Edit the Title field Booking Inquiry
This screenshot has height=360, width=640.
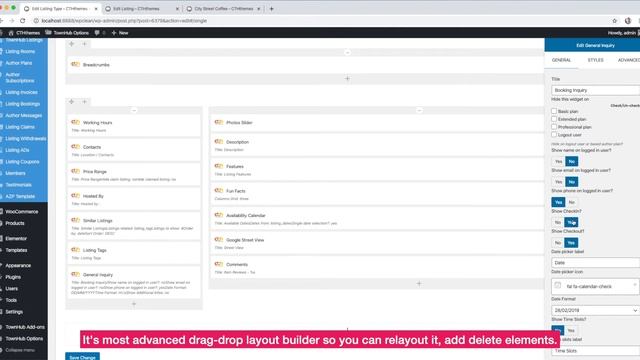point(596,90)
